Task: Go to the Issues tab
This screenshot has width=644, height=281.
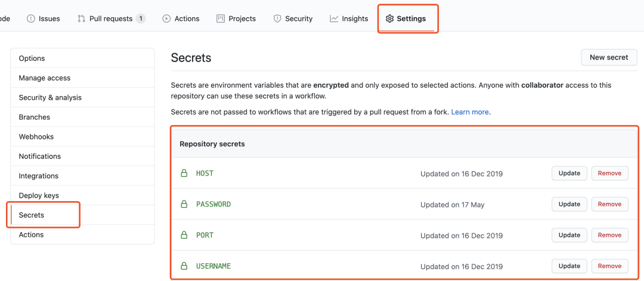Action: (x=44, y=18)
